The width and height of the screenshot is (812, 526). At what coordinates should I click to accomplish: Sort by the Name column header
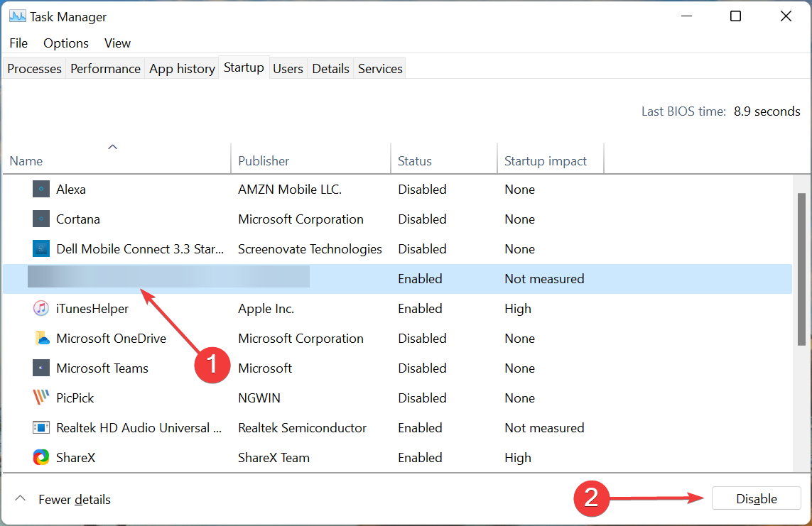(x=117, y=158)
